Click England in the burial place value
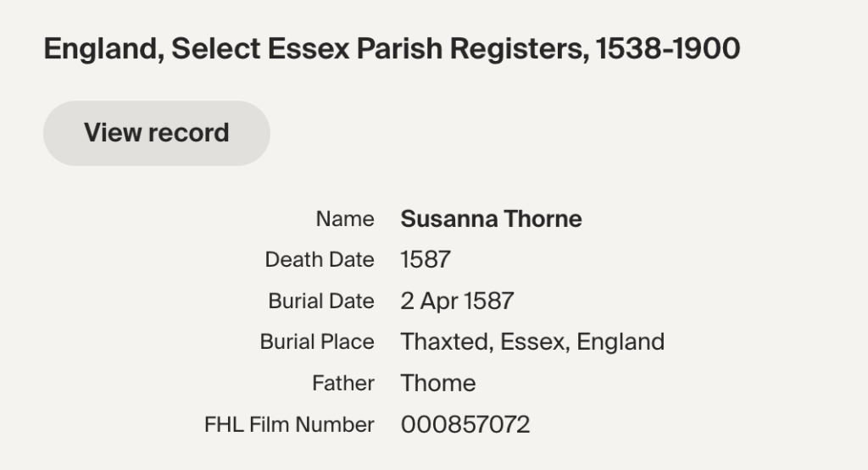 [x=622, y=342]
